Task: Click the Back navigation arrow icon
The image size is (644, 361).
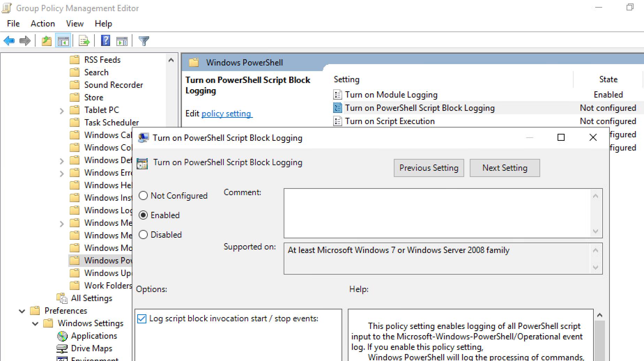Action: pyautogui.click(x=9, y=40)
